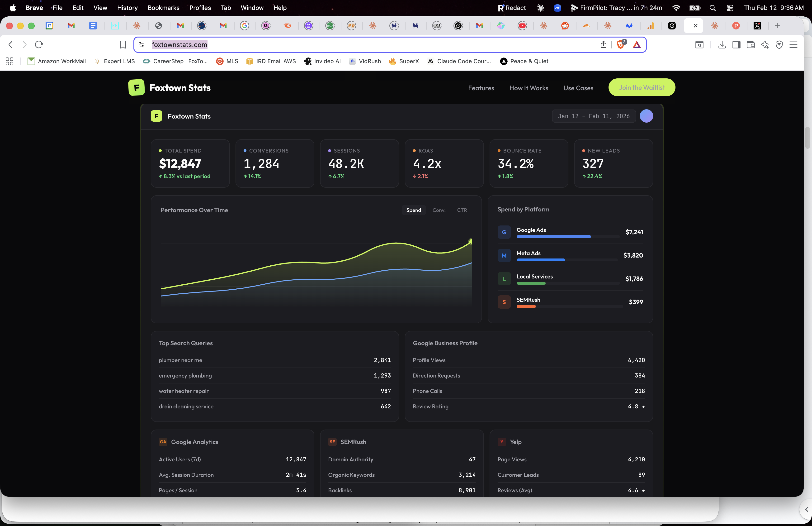
Task: Click the Brave Shields icon in address bar
Action: coord(621,45)
